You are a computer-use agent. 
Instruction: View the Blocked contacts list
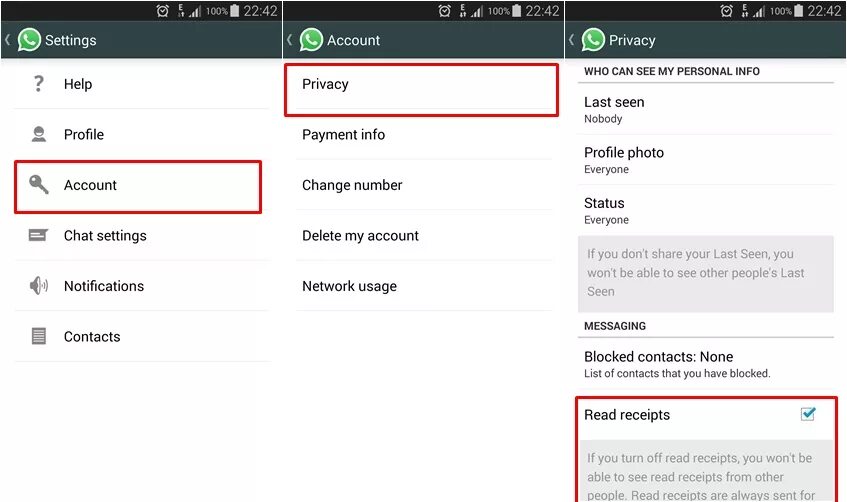pos(705,364)
